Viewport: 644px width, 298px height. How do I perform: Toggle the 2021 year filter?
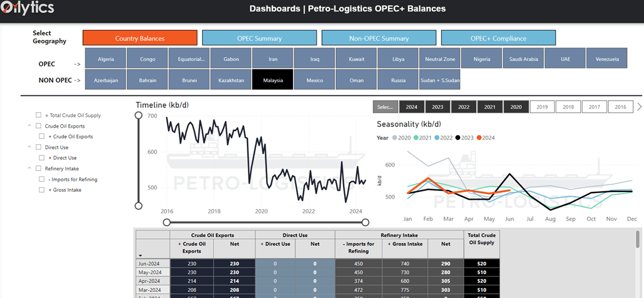490,107
